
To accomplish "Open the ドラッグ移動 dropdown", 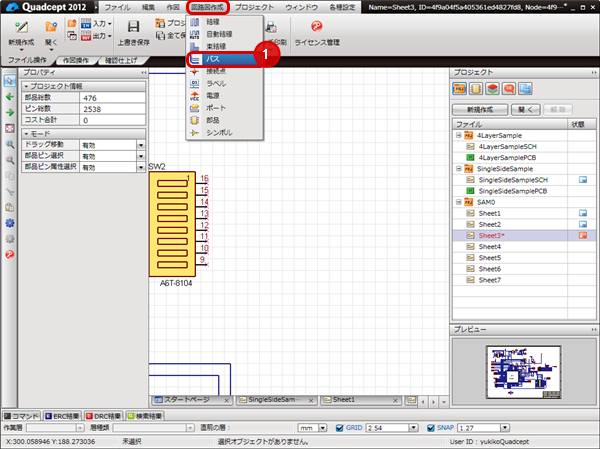I will point(141,145).
